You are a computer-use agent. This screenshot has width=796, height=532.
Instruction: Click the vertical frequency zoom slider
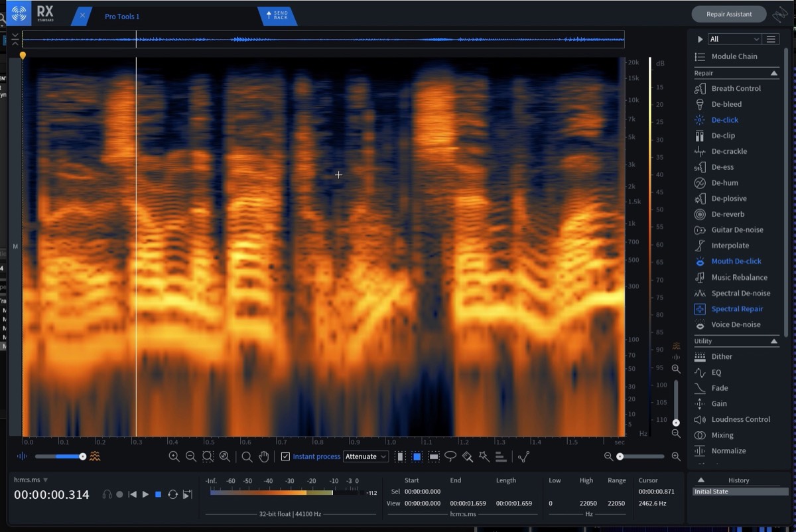tap(676, 402)
